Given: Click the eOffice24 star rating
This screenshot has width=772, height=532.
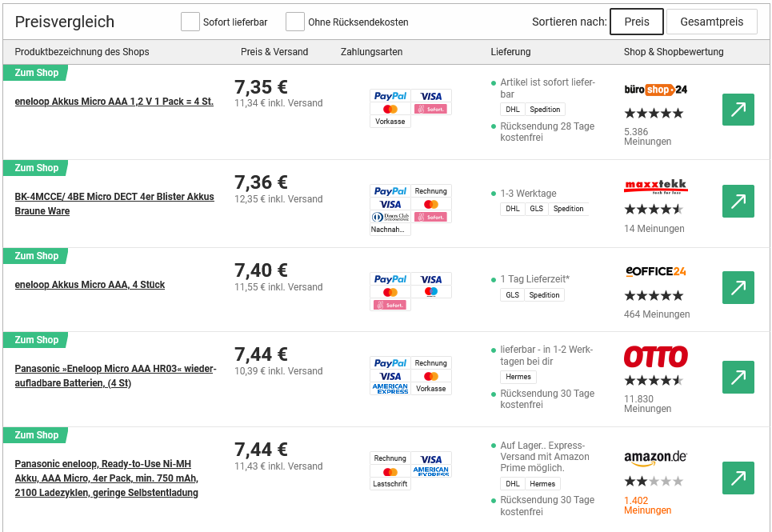Looking at the screenshot, I should click(654, 296).
